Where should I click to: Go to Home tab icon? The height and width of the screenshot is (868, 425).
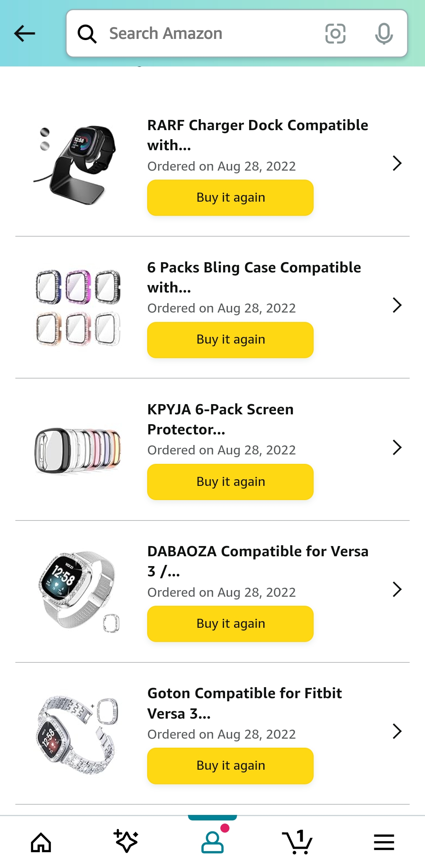tap(41, 842)
